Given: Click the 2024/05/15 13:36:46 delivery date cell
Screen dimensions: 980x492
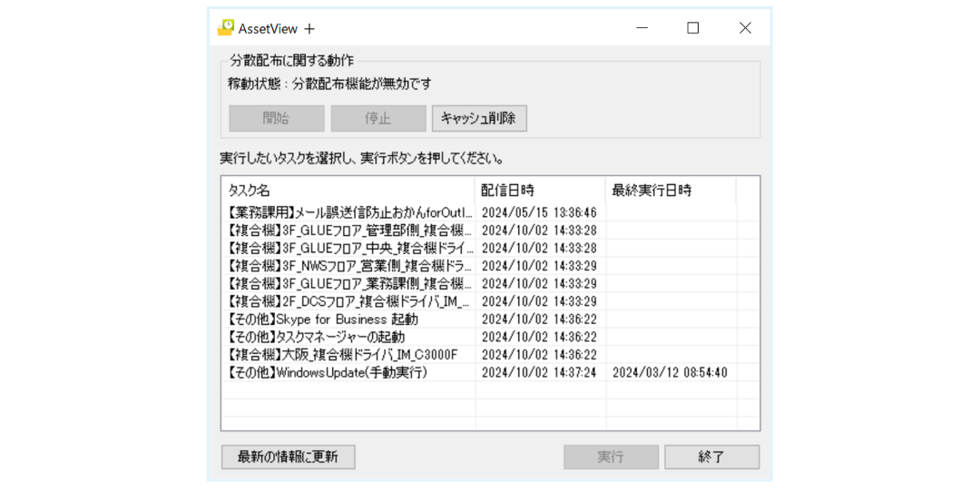Looking at the screenshot, I should (539, 212).
